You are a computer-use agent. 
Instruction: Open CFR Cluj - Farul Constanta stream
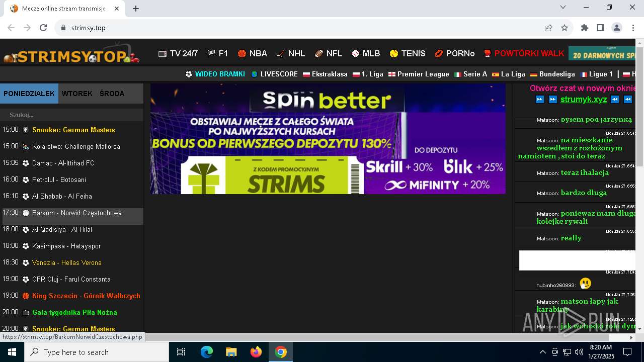click(72, 279)
